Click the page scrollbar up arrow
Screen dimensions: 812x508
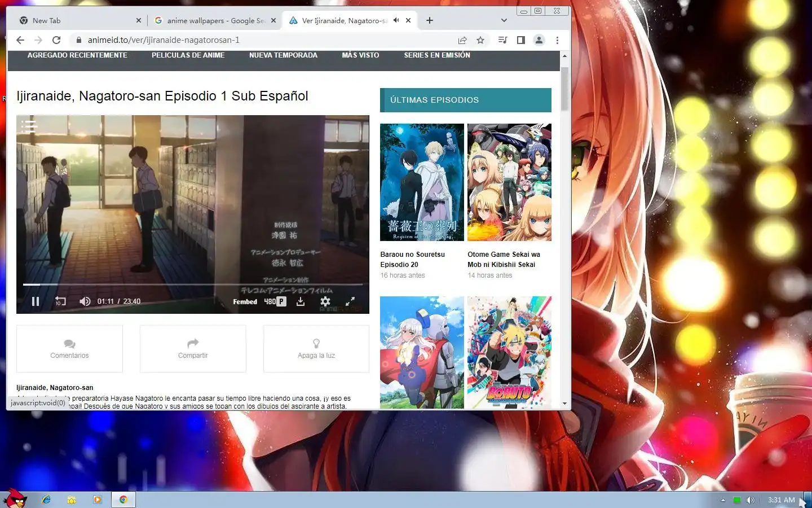pos(565,56)
